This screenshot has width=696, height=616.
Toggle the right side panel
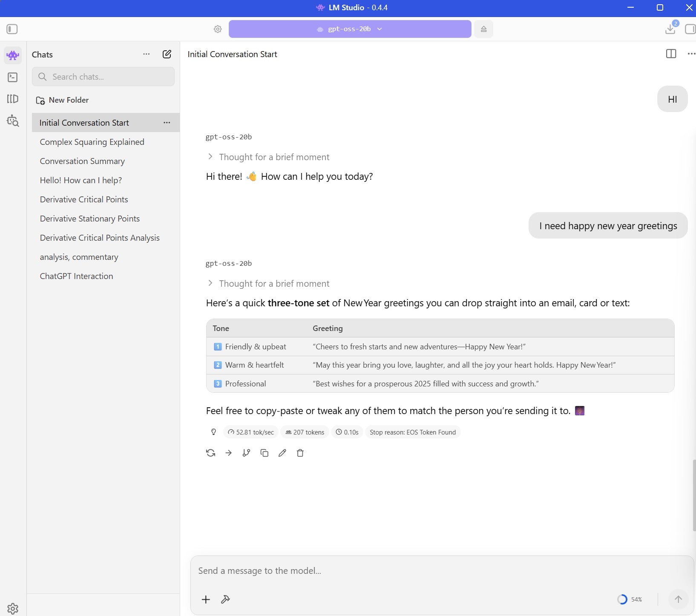point(690,29)
